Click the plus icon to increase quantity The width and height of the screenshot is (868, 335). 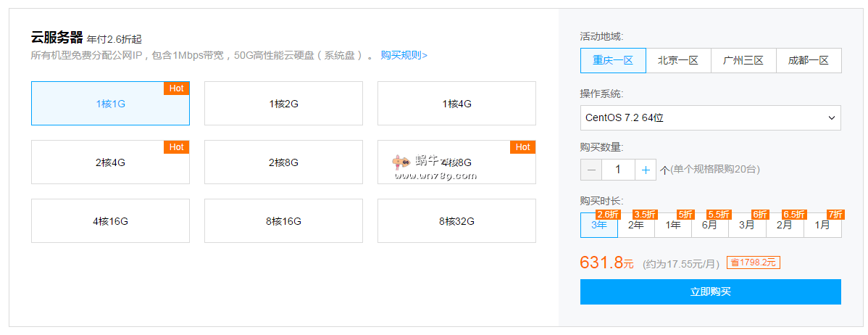(x=646, y=169)
